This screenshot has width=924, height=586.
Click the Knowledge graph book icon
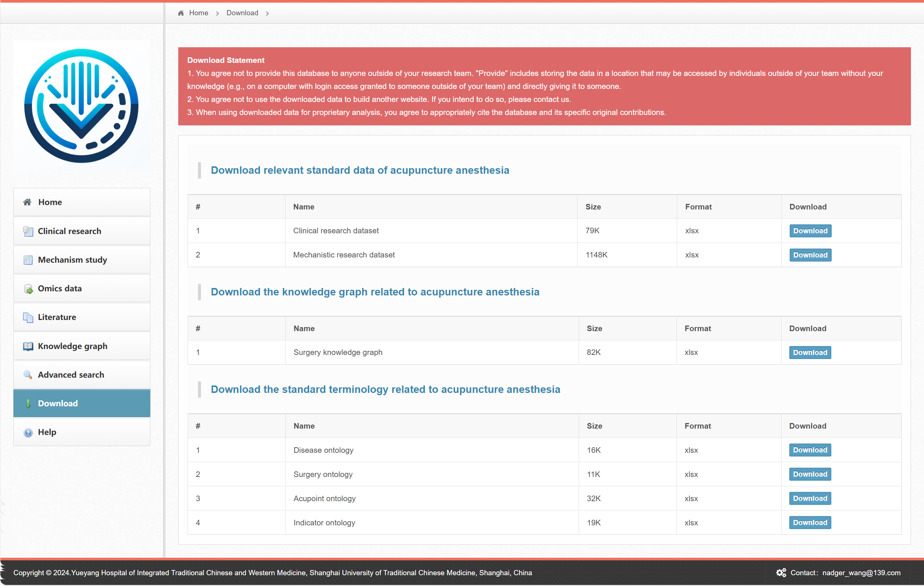[28, 346]
